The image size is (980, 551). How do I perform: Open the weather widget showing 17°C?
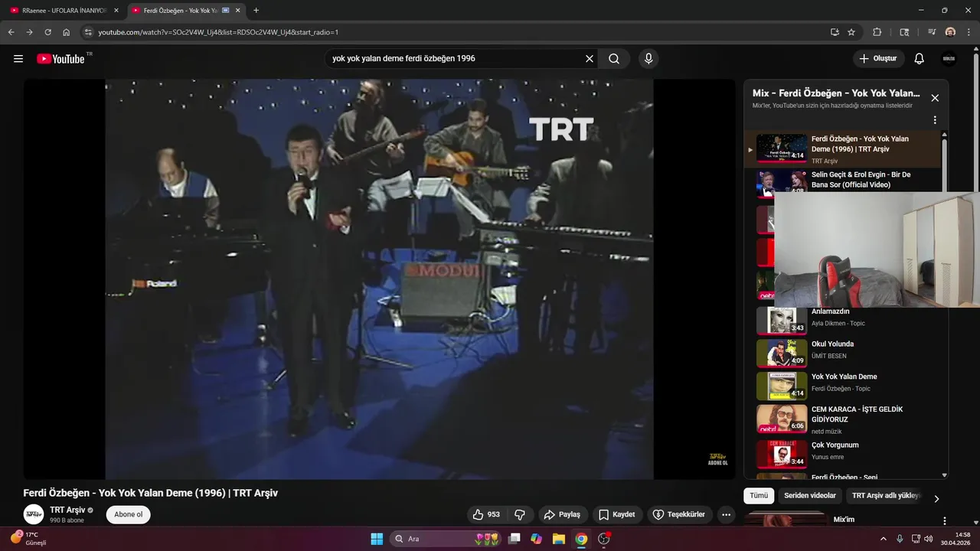(29, 538)
